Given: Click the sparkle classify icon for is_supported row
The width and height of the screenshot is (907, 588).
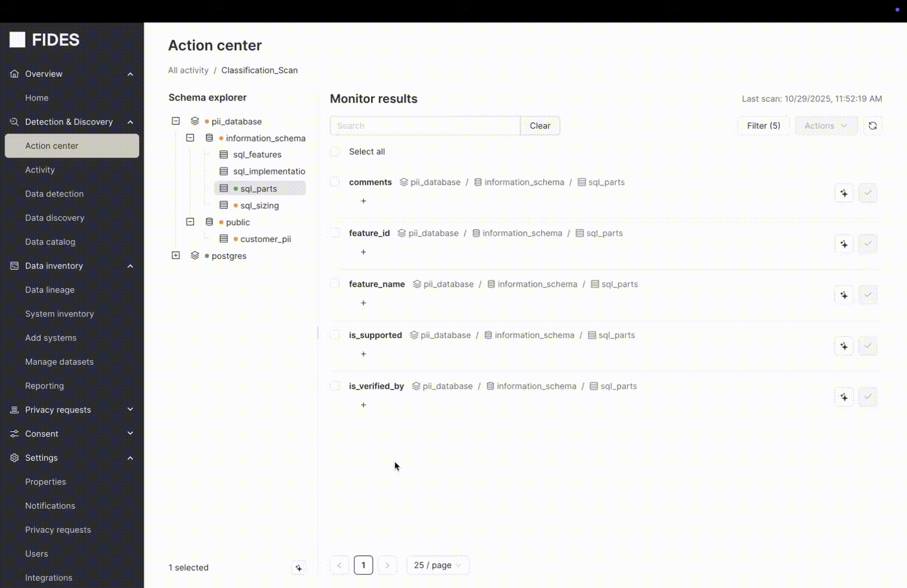Looking at the screenshot, I should point(844,346).
